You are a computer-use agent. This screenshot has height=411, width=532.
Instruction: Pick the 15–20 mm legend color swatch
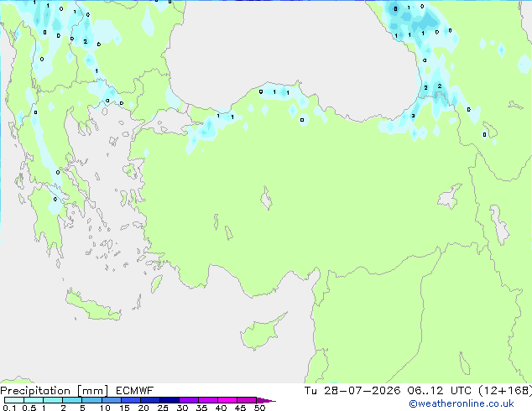131,400
